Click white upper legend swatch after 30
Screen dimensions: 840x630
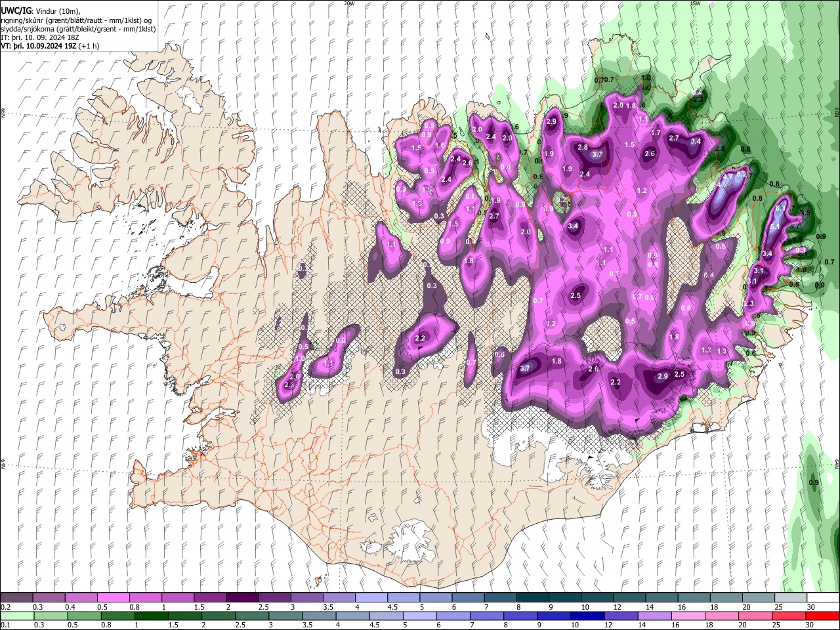822,598
